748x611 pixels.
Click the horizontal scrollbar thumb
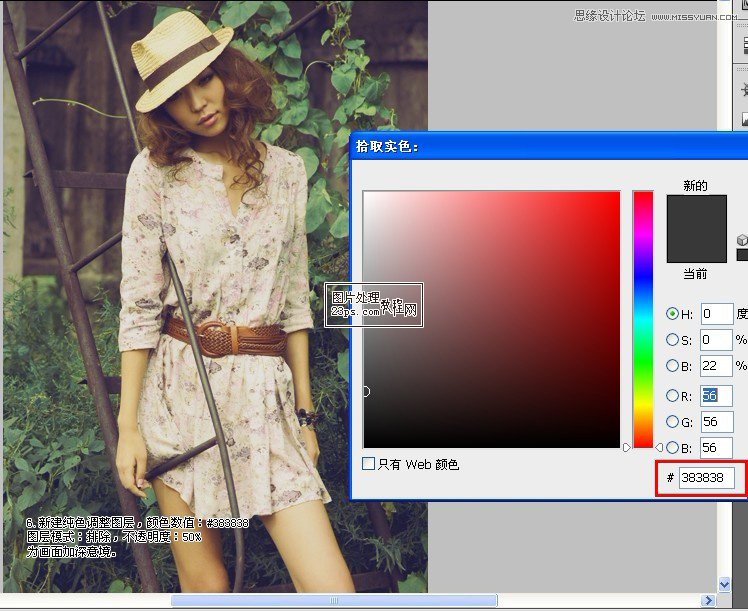click(x=334, y=600)
